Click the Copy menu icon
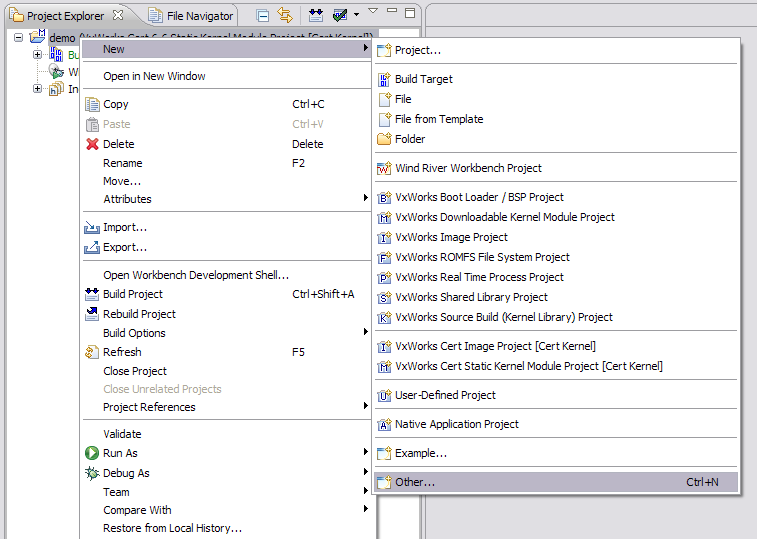The height and width of the screenshot is (539, 757). click(92, 104)
